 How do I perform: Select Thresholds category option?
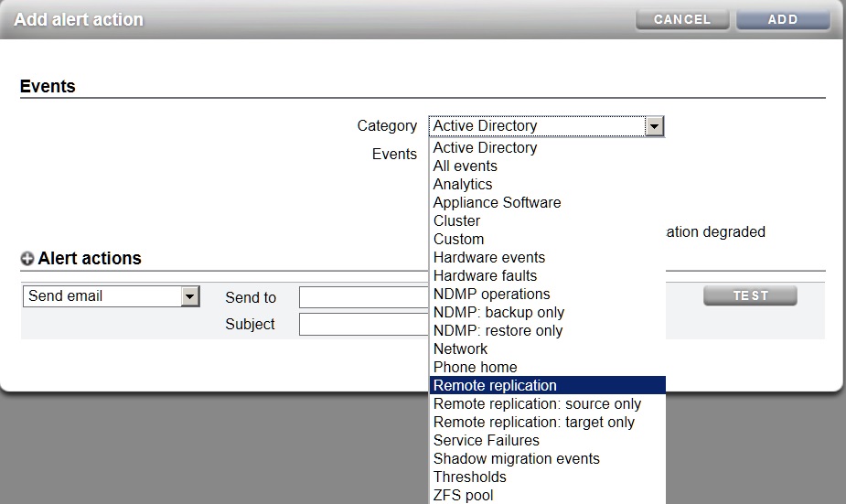point(548,477)
